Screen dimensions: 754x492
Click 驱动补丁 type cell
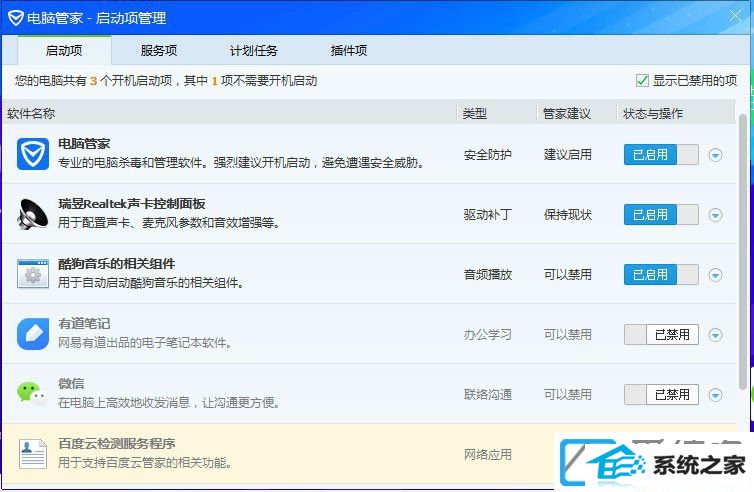(488, 215)
